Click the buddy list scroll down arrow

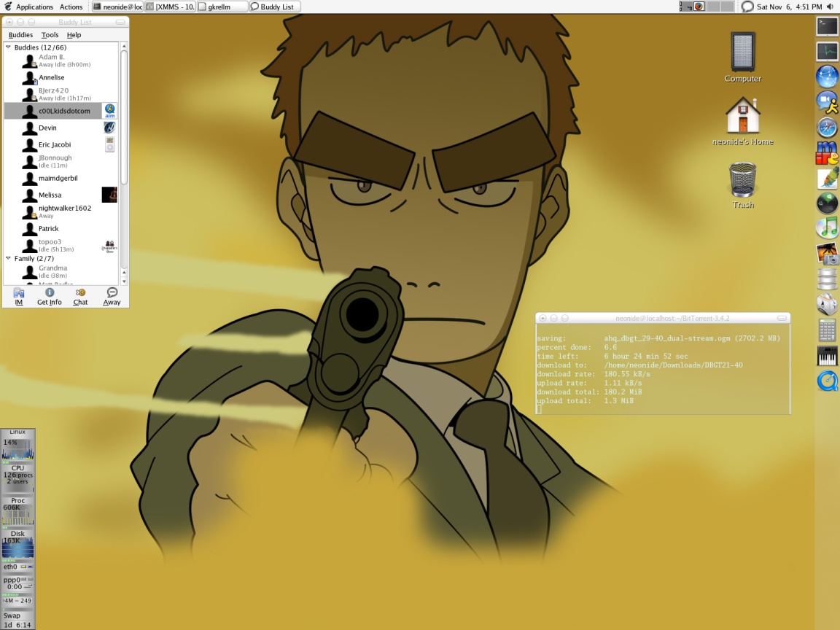pos(124,281)
